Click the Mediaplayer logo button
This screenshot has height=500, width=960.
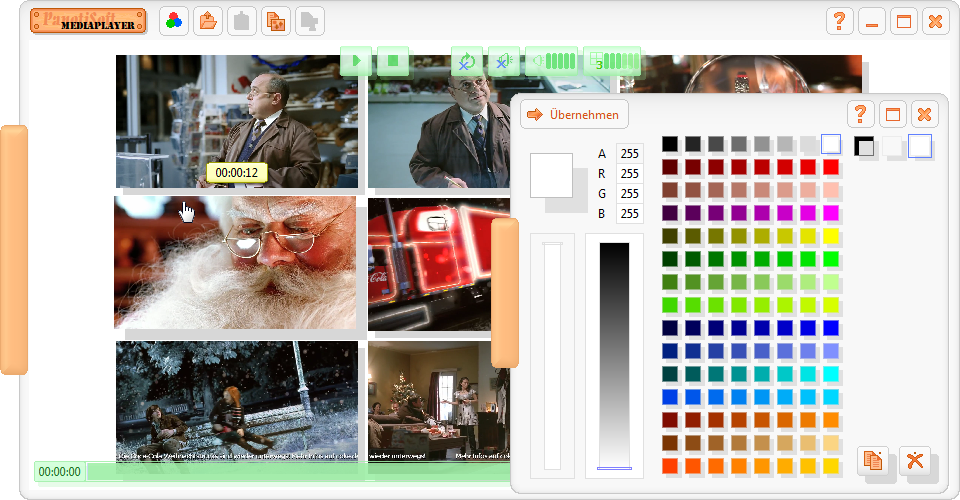tap(88, 21)
